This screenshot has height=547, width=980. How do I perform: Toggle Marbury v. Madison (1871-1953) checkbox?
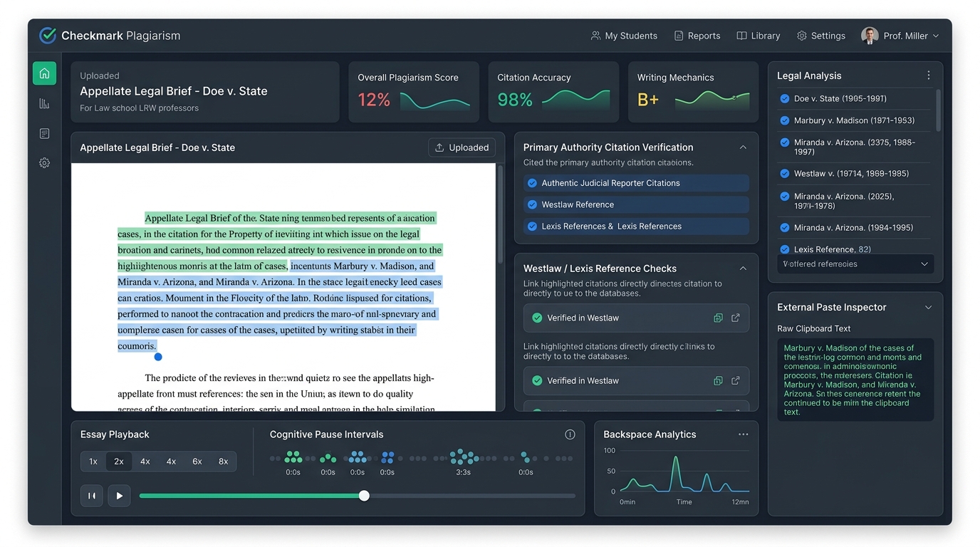[x=785, y=120]
